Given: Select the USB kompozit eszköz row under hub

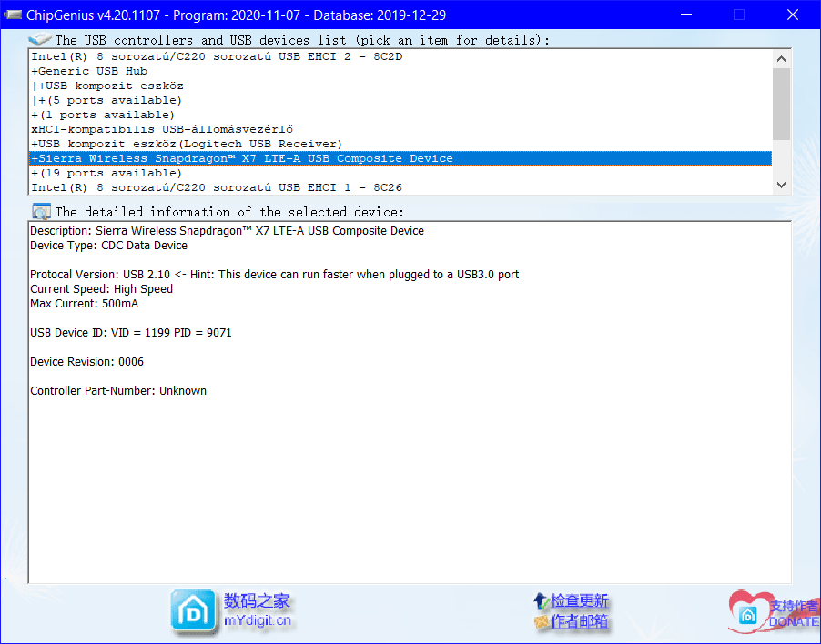Looking at the screenshot, I should (x=400, y=86).
